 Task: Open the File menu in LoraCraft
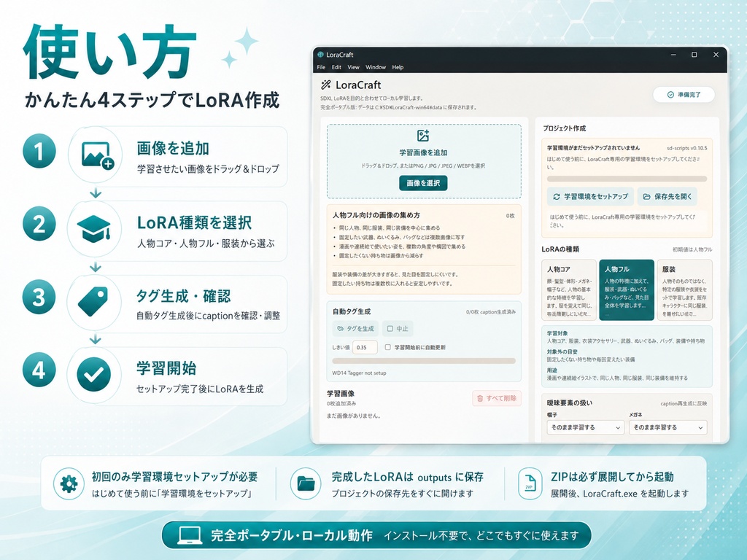(x=321, y=67)
